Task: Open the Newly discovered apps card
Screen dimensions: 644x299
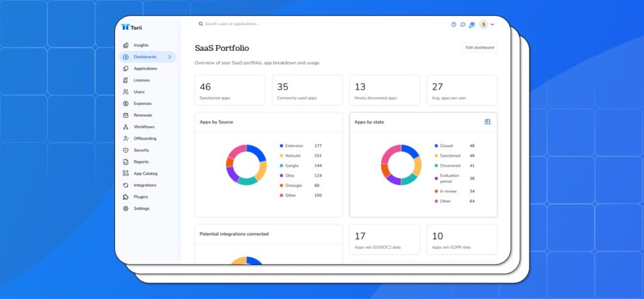Action: pos(384,90)
